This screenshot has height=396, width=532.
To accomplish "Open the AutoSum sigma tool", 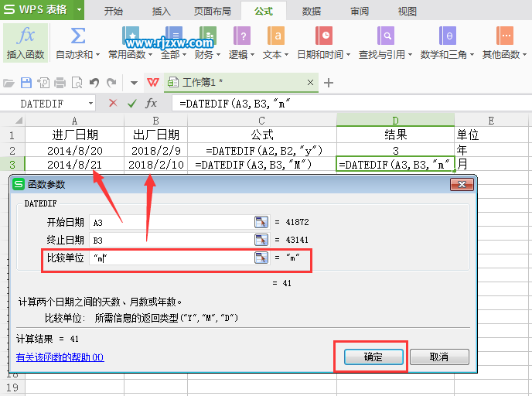I will [x=77, y=36].
